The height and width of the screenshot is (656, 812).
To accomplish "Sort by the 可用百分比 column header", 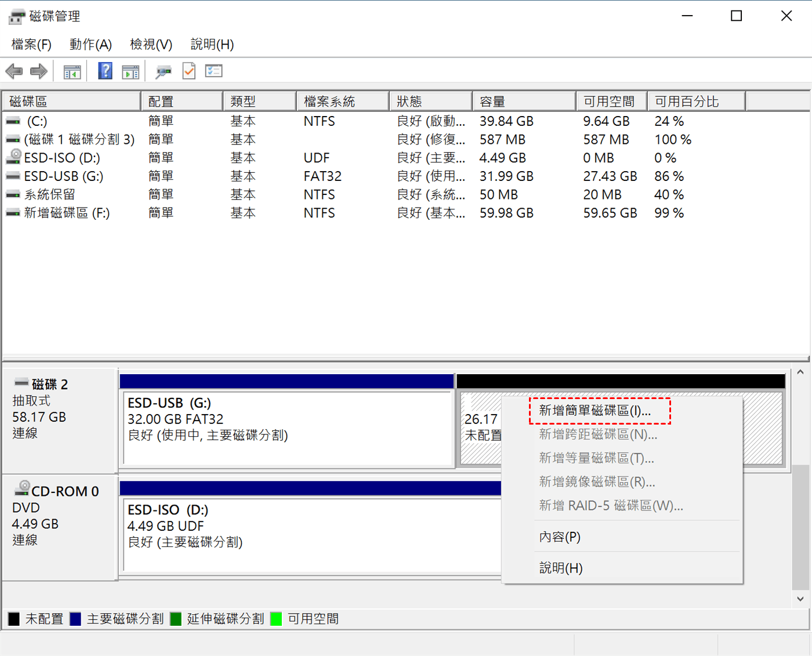I will pyautogui.click(x=697, y=102).
